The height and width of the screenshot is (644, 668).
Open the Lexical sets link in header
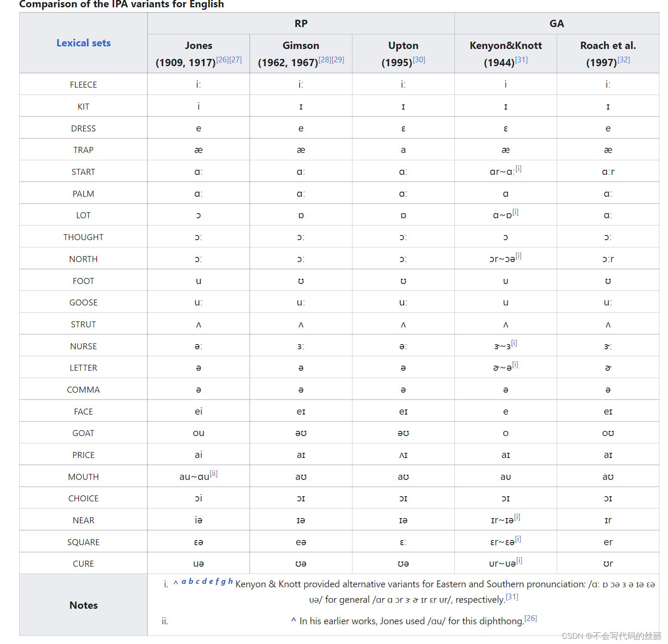pos(83,43)
